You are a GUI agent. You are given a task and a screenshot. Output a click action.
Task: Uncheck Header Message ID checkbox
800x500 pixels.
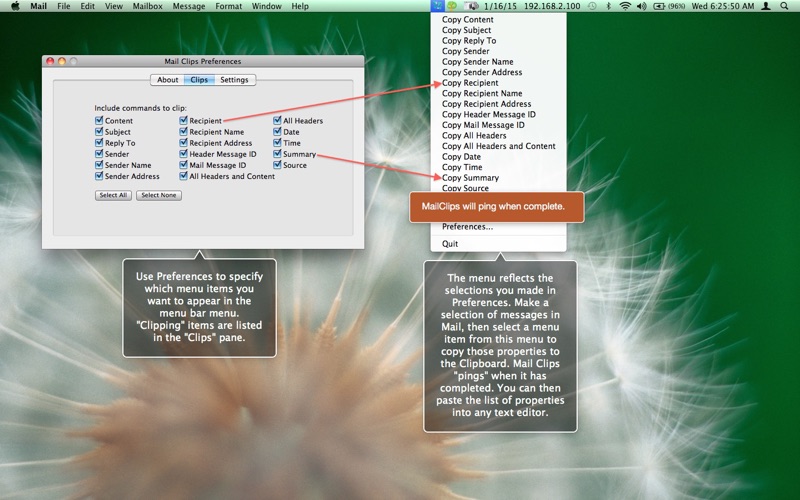tap(183, 154)
